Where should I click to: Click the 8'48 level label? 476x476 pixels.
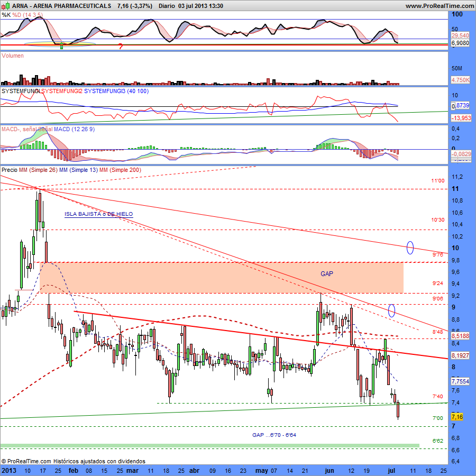click(x=438, y=332)
